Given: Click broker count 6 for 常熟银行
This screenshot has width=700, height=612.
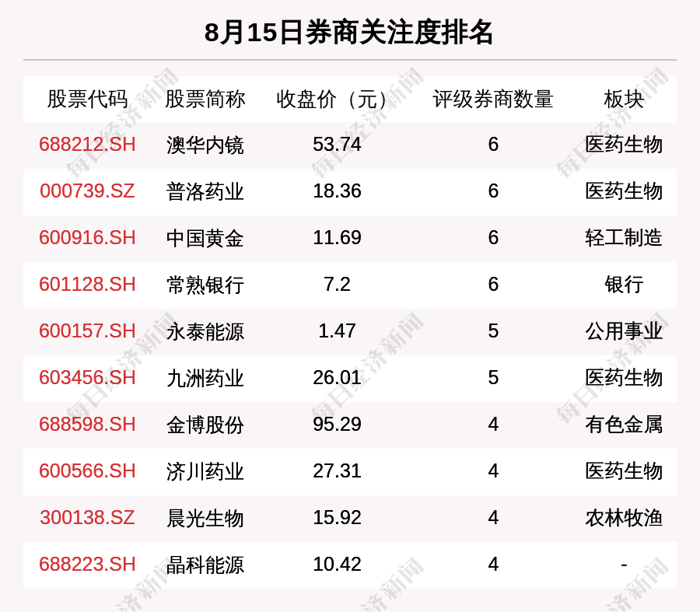Looking at the screenshot, I should (493, 285).
